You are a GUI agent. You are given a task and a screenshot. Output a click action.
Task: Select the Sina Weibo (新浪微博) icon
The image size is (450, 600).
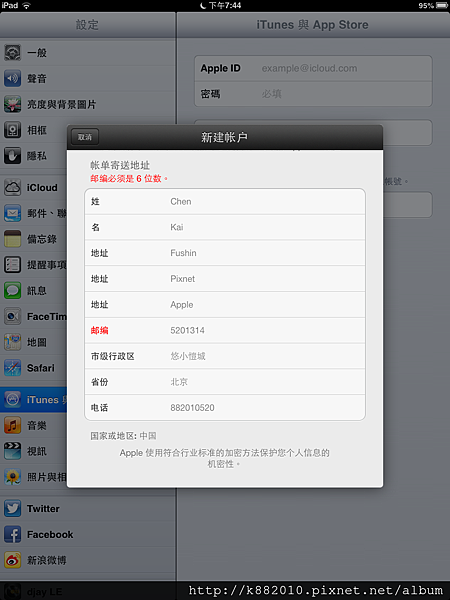tap(12, 560)
